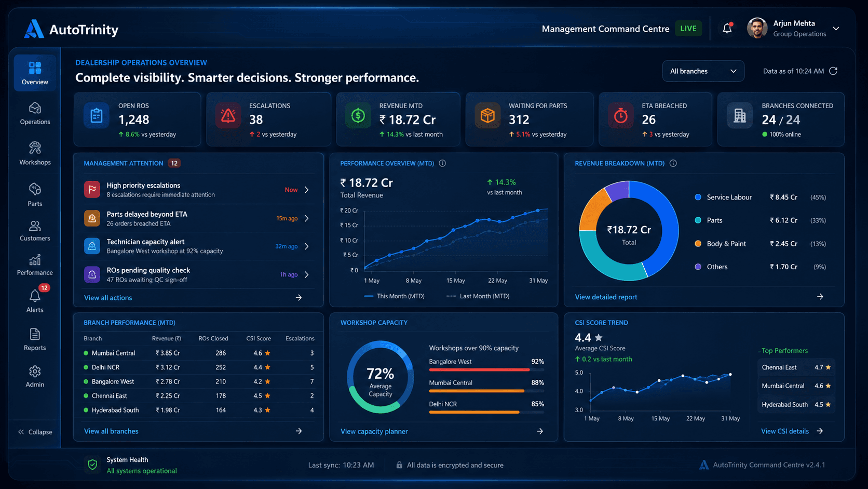Click the ROs pending quality check icon
The height and width of the screenshot is (489, 868).
pos(92,274)
